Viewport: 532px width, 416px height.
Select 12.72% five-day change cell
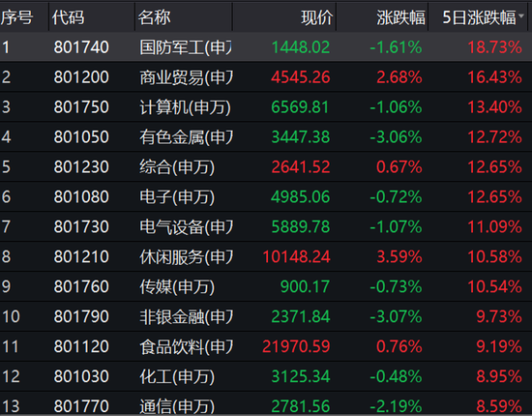[494, 136]
